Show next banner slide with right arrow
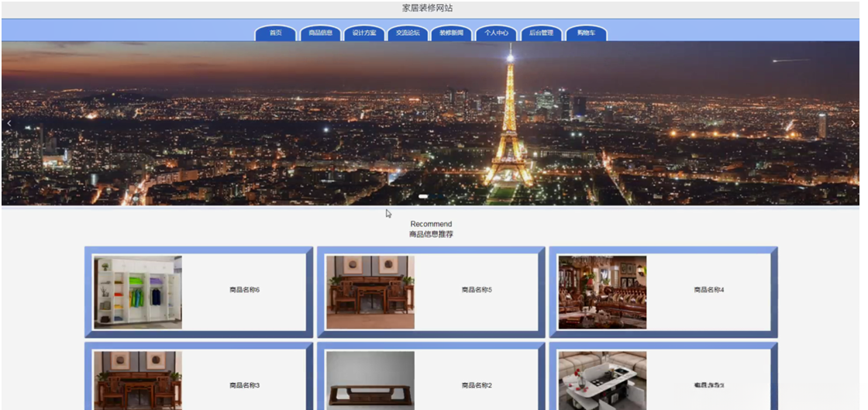The width and height of the screenshot is (868, 410). point(852,123)
